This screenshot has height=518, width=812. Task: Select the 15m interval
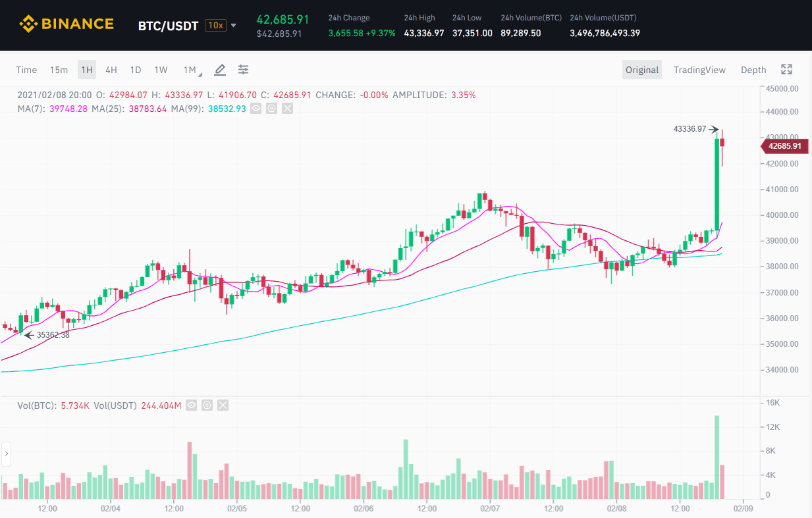pos(59,70)
